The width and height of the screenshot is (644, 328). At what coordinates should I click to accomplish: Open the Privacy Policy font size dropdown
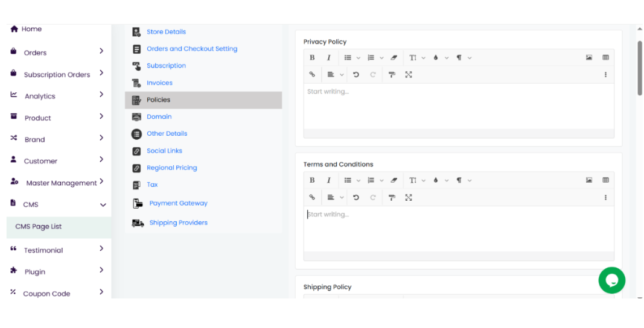click(x=416, y=58)
